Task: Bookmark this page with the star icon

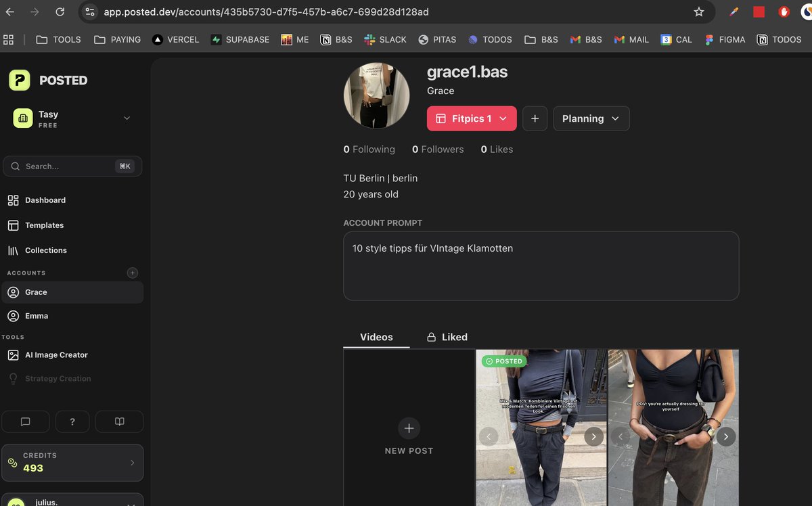Action: (699, 12)
